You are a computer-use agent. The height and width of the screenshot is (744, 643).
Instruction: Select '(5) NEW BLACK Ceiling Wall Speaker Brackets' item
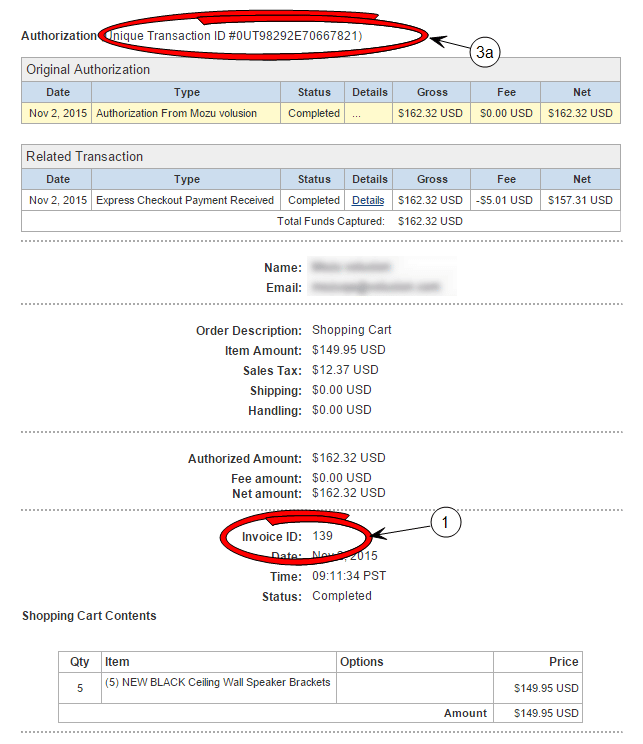(218, 682)
